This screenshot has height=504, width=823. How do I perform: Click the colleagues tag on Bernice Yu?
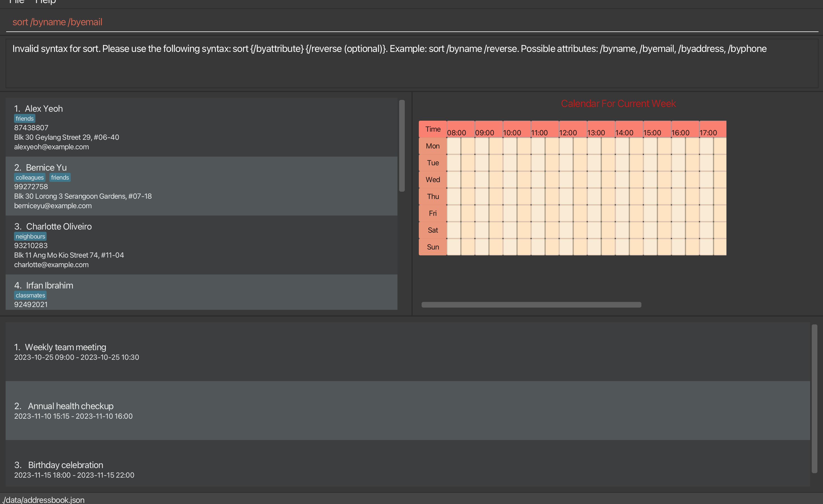(29, 177)
